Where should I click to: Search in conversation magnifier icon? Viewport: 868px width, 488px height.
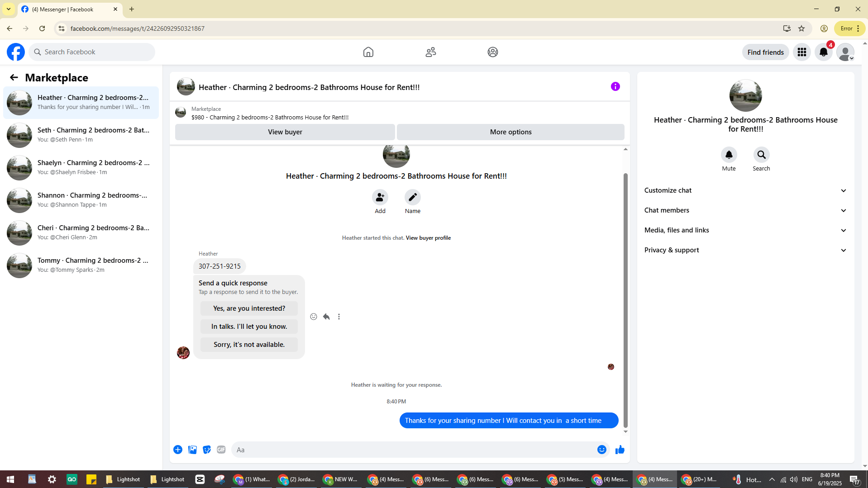762,155
